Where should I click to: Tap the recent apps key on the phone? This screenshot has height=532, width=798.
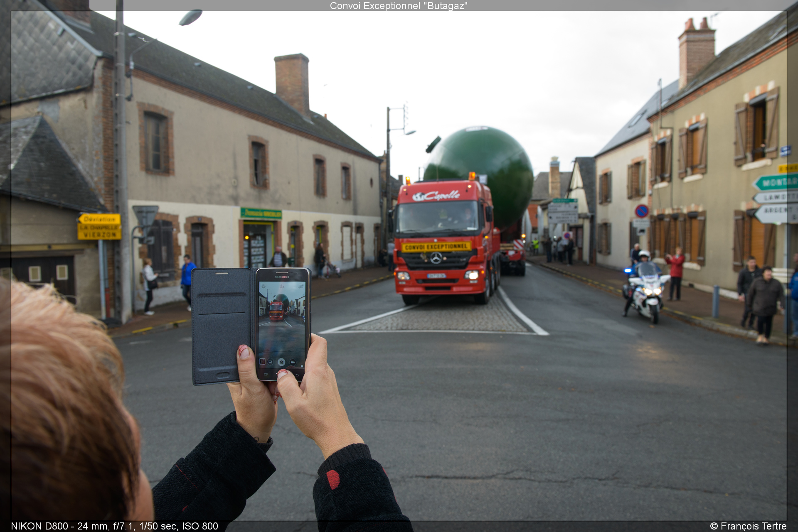[x=266, y=374]
